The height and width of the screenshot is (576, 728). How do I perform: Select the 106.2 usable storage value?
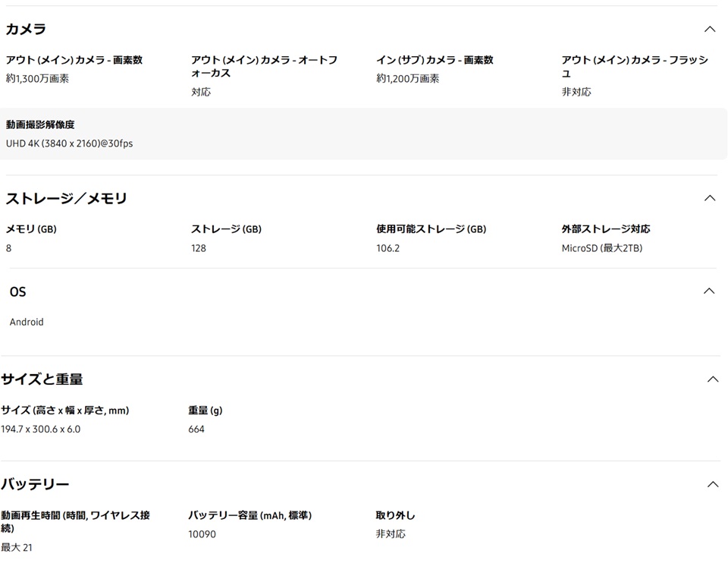(x=388, y=248)
